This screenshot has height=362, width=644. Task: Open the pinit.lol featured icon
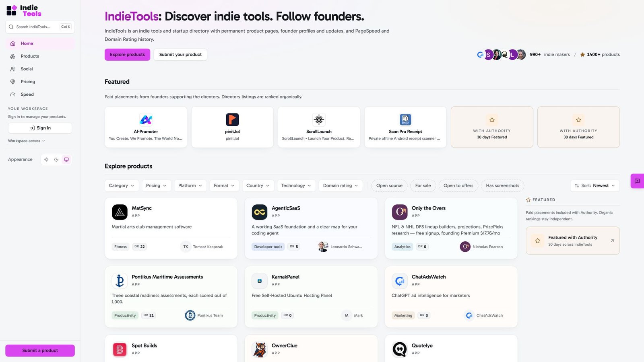click(232, 119)
